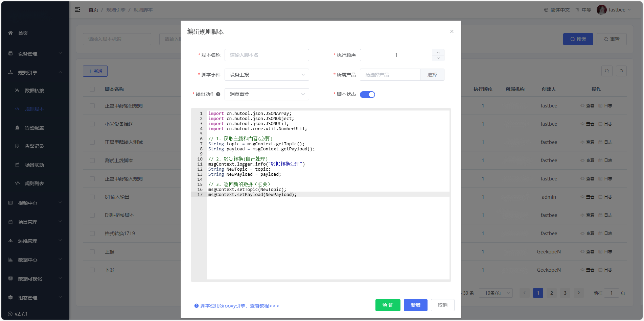Click the green 验证 button

pyautogui.click(x=388, y=305)
